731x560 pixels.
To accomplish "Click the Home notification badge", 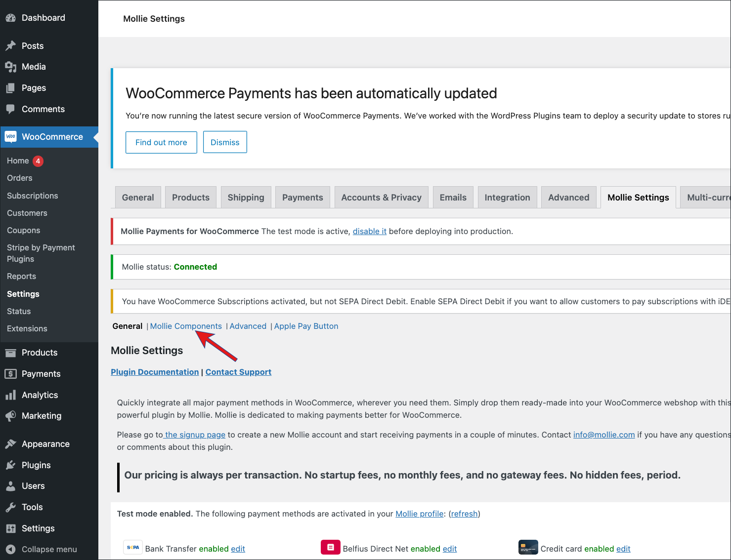I will tap(38, 160).
